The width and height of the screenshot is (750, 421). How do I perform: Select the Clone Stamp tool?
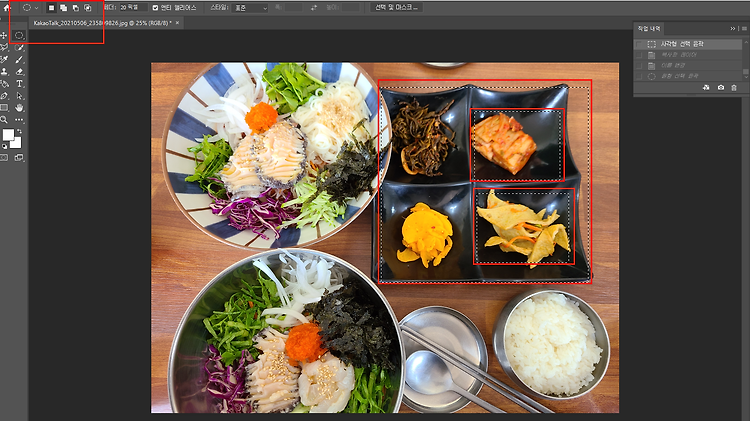pos(4,72)
